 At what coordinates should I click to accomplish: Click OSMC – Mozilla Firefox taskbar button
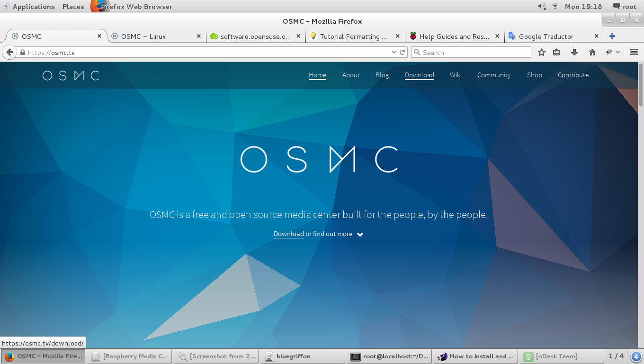tap(43, 356)
